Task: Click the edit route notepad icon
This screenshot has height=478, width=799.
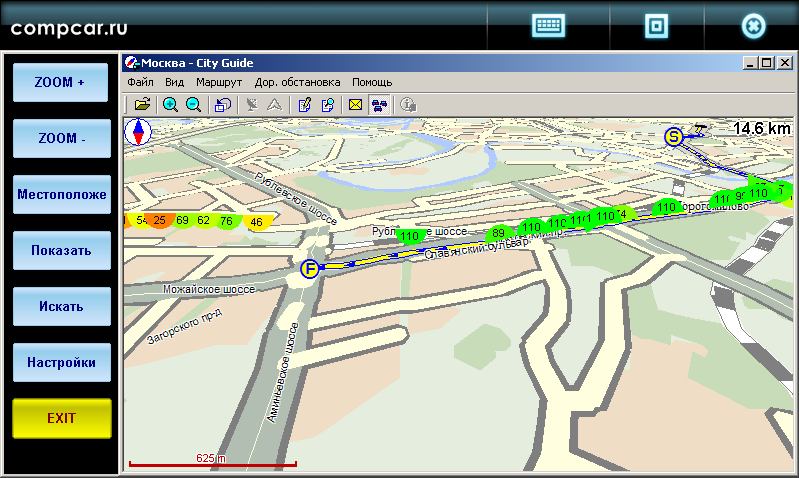Action: tap(305, 104)
